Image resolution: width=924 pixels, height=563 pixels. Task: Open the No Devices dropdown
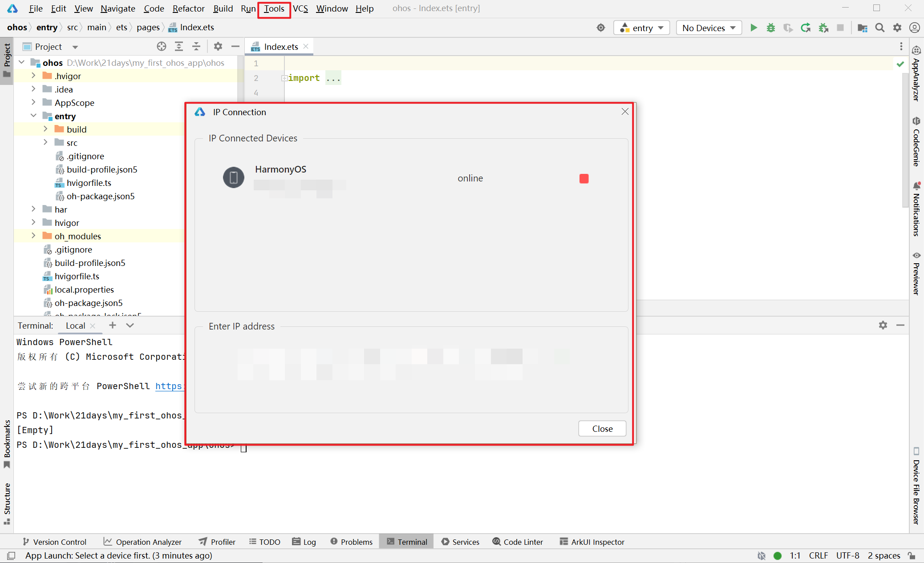(x=709, y=28)
